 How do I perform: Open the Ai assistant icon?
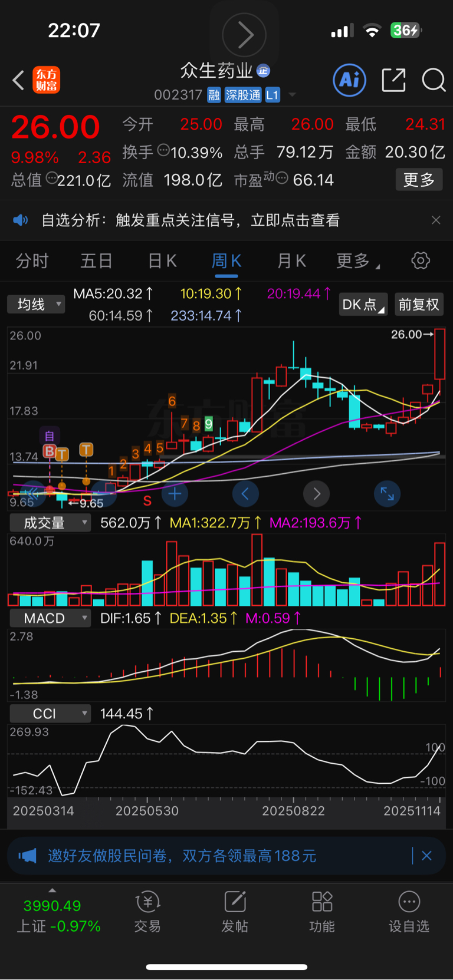click(350, 80)
